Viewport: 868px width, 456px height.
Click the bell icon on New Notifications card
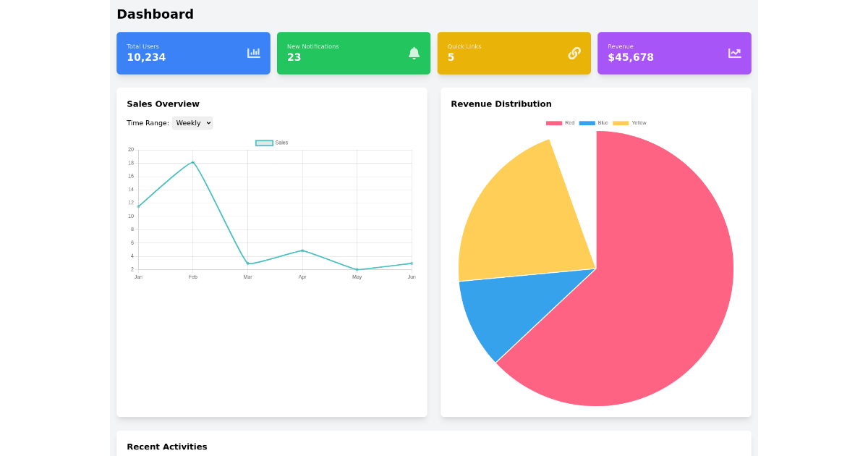pos(414,53)
